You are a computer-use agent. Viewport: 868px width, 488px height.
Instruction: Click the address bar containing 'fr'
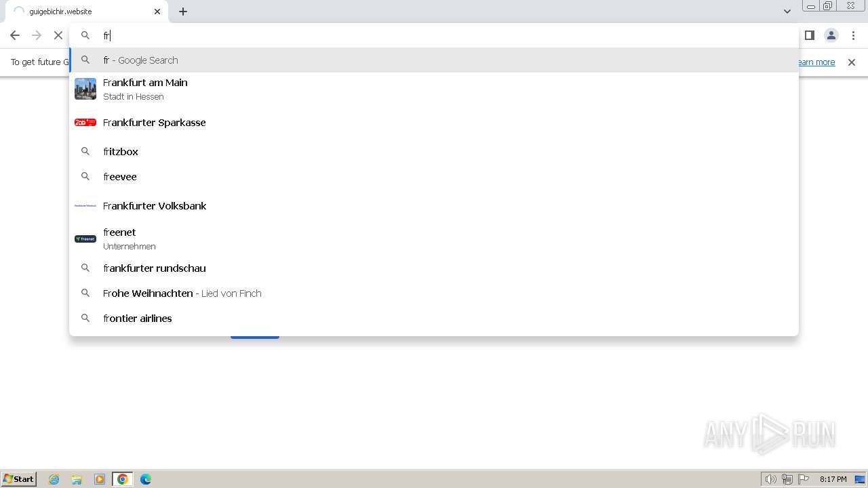(434, 35)
